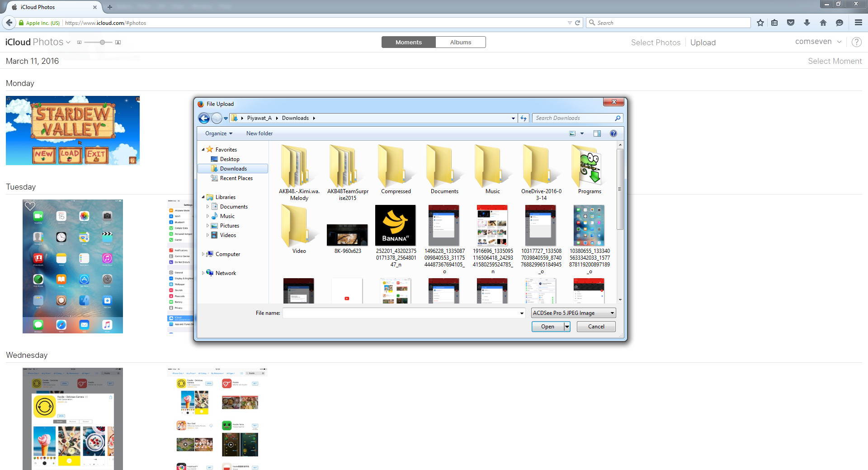
Task: Open the Stardew Valley photo thumbnail
Action: [x=73, y=130]
